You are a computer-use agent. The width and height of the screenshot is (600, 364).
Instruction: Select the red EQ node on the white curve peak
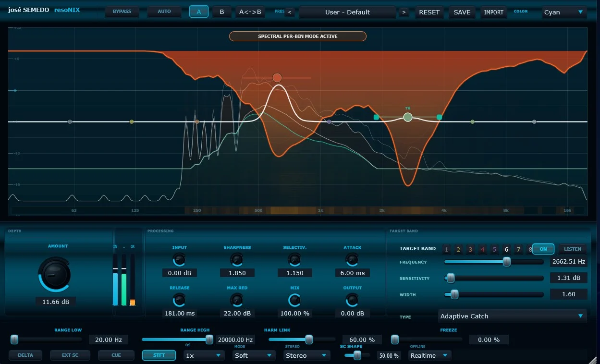tap(277, 78)
